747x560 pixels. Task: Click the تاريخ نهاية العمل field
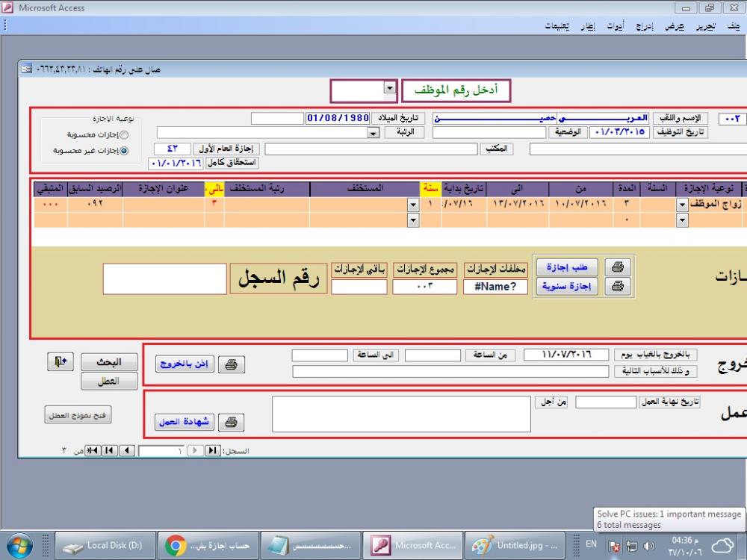[x=606, y=402]
